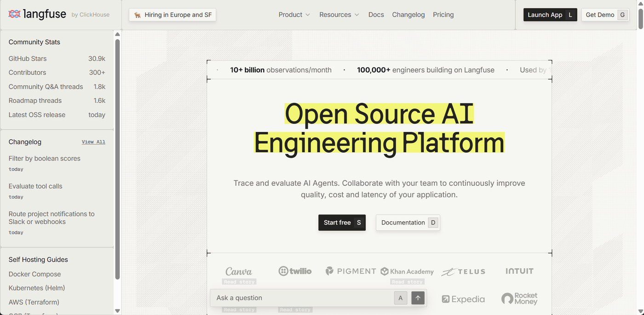Open the Kubernetes (Helm) guide
Image resolution: width=644 pixels, height=315 pixels.
pyautogui.click(x=37, y=288)
